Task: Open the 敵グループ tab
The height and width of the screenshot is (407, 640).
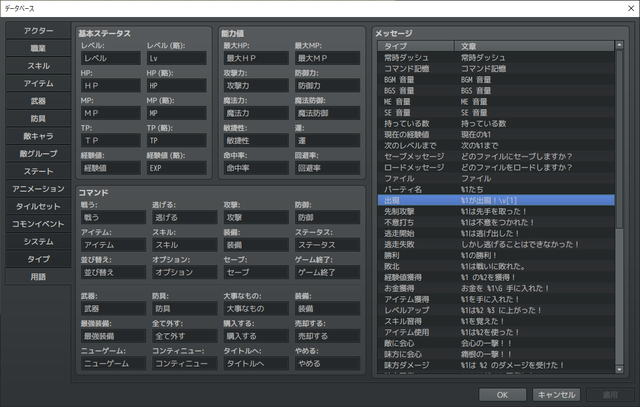Action: pyautogui.click(x=38, y=154)
